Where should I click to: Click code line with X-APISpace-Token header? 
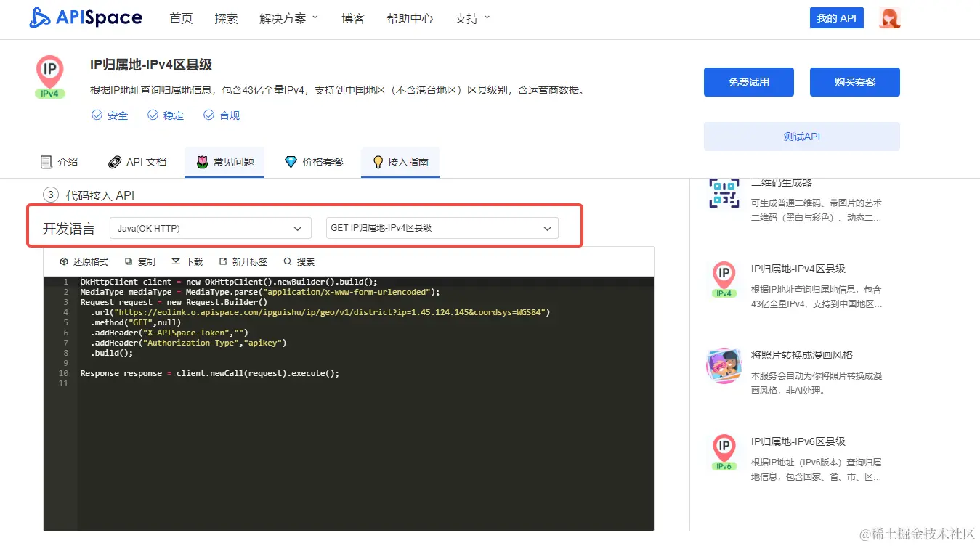coord(169,333)
